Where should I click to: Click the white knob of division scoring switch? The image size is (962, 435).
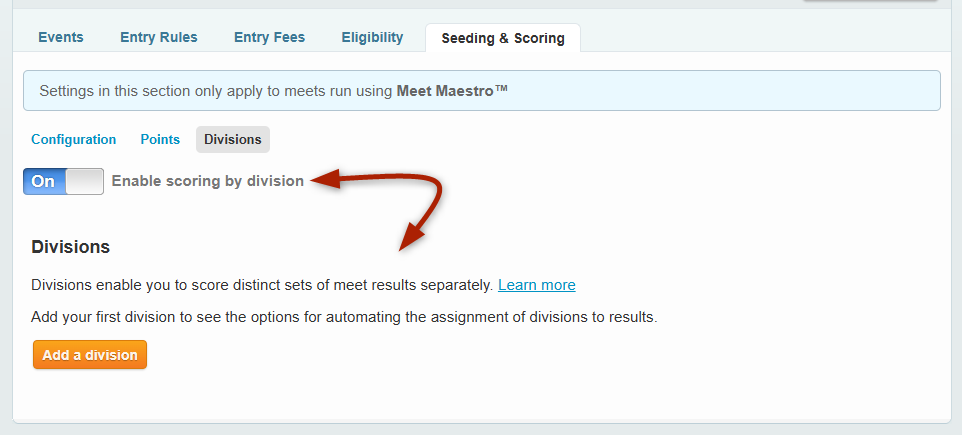(x=85, y=181)
